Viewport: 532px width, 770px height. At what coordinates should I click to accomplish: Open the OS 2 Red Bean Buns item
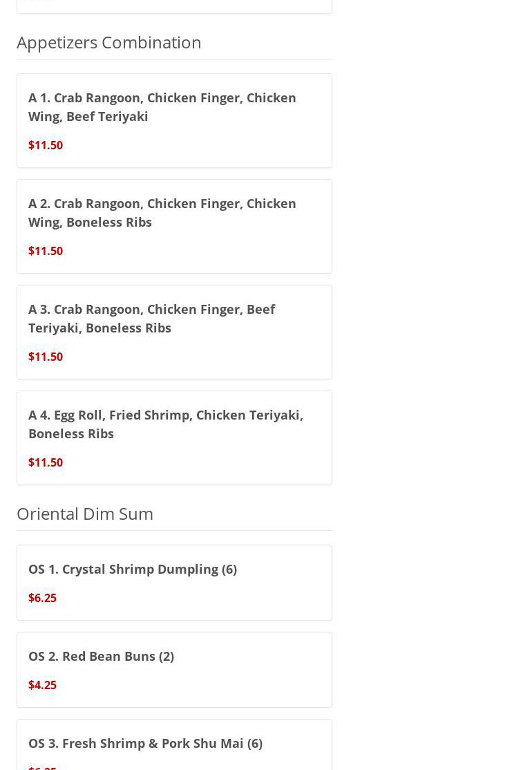tap(101, 656)
